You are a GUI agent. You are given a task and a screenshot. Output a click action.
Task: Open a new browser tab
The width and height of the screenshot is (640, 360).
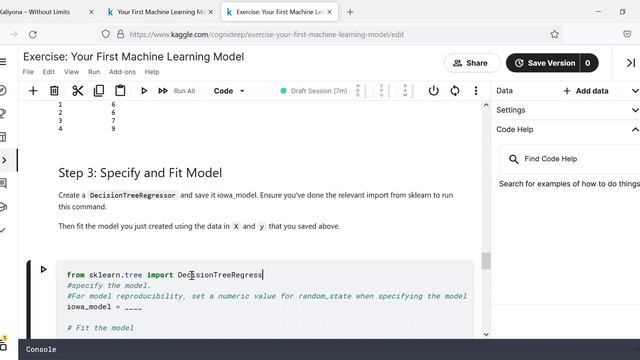point(350,12)
